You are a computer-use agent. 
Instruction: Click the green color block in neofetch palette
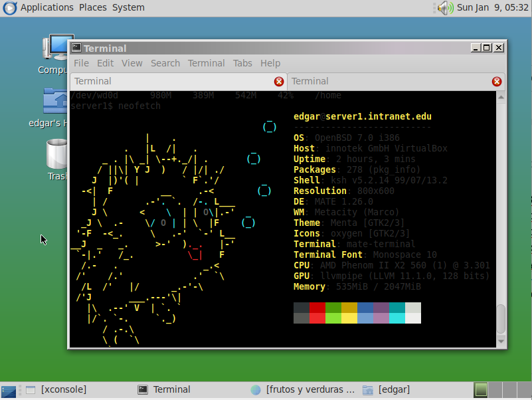point(333,308)
